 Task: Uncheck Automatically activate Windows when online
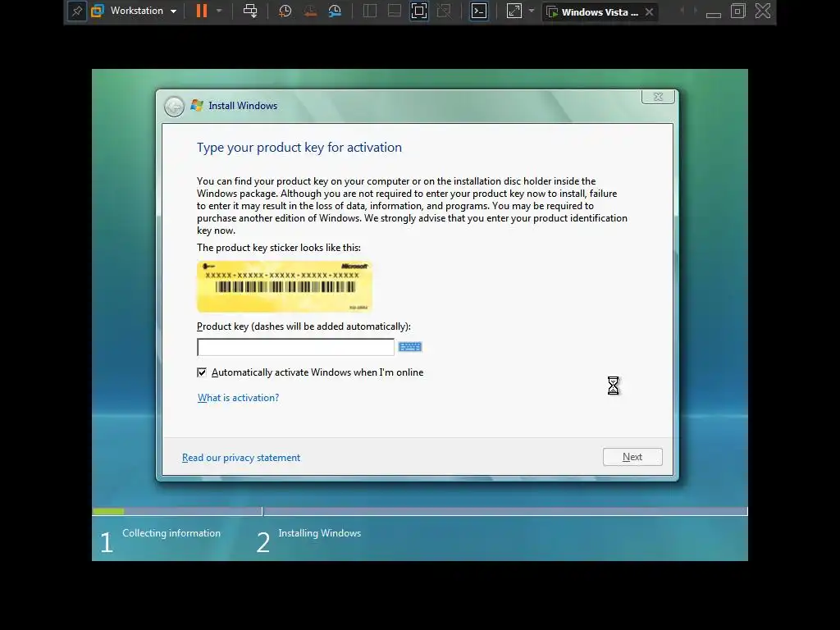pos(202,372)
